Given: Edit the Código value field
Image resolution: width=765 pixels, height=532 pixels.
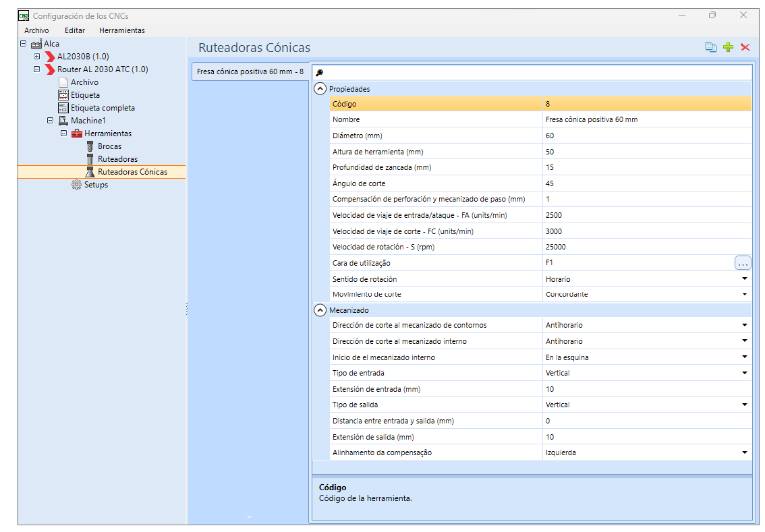Looking at the screenshot, I should click(x=647, y=104).
